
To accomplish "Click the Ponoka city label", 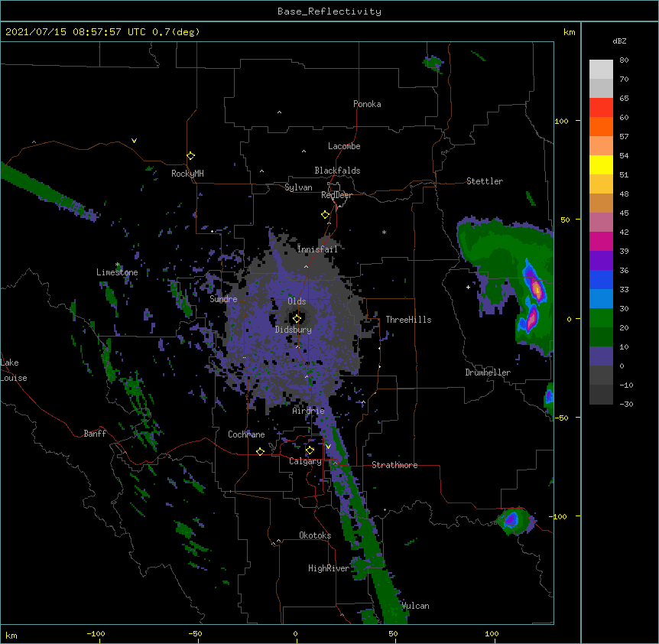I will pyautogui.click(x=367, y=104).
